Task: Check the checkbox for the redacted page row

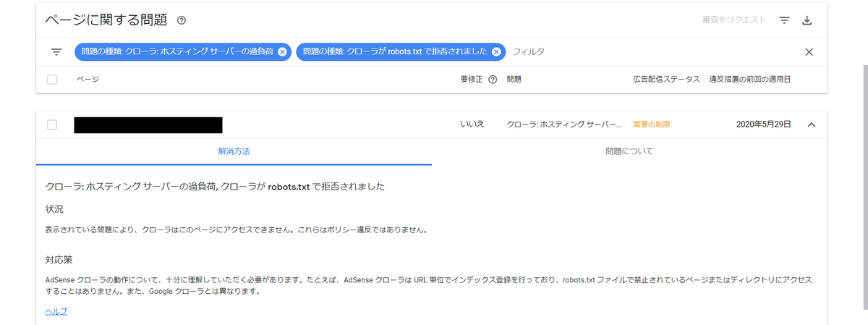Action: 52,124
